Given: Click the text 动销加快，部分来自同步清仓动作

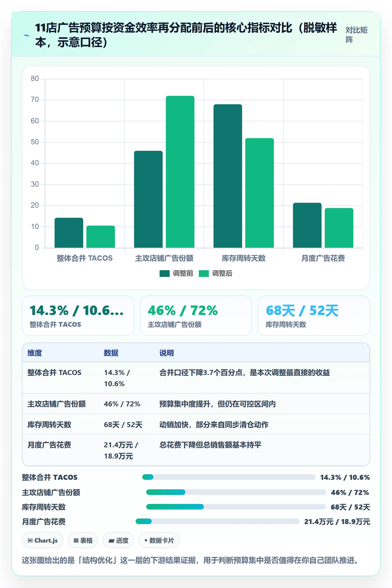Looking at the screenshot, I should 214,425.
